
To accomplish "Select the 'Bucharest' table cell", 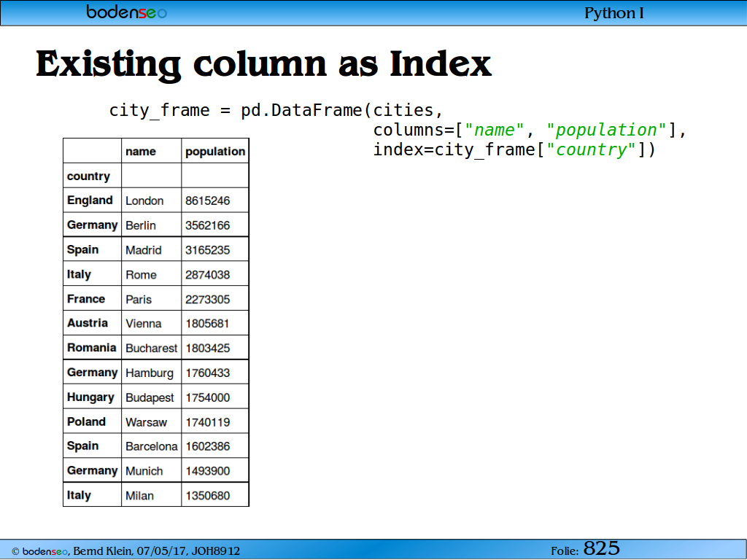I will click(152, 348).
